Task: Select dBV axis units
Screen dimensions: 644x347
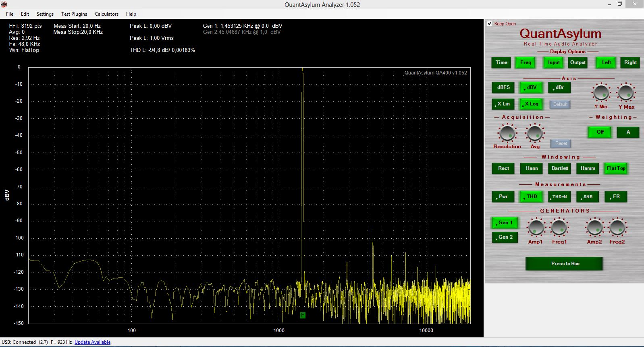Action: [x=531, y=87]
